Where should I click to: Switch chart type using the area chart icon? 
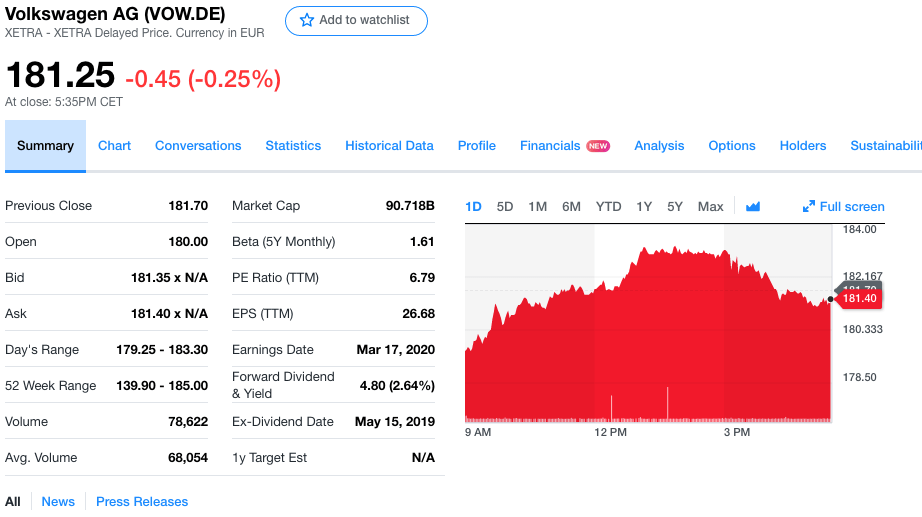point(753,207)
